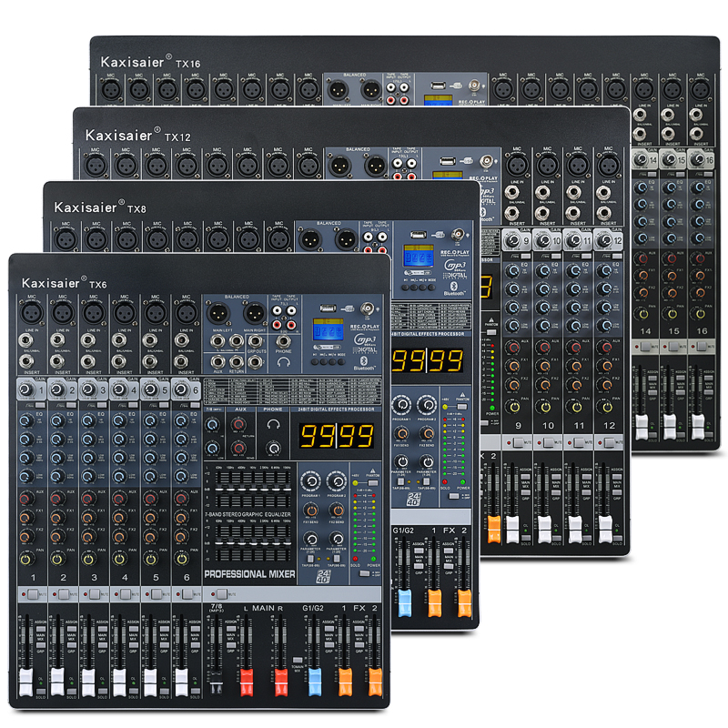Click the channel 1 MIC XLR input on TX6
The image size is (728, 728).
pos(32,312)
